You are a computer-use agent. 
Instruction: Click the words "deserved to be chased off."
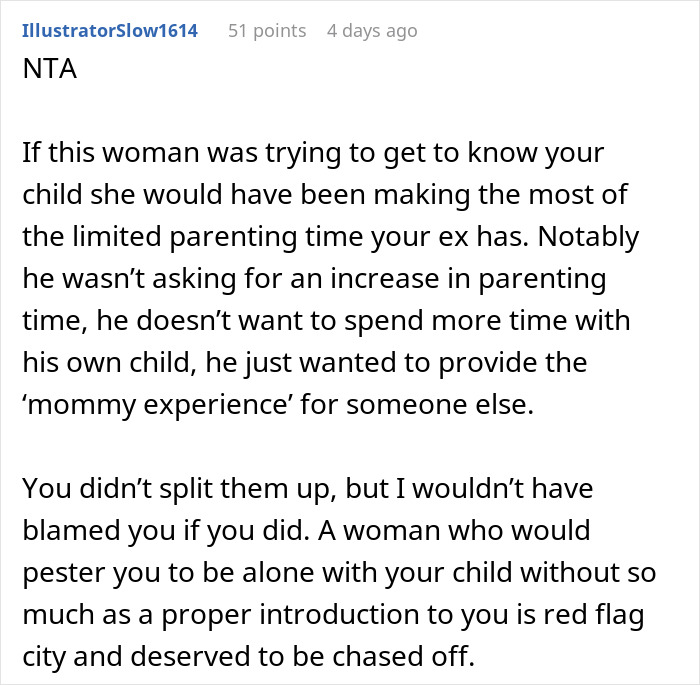pos(302,657)
